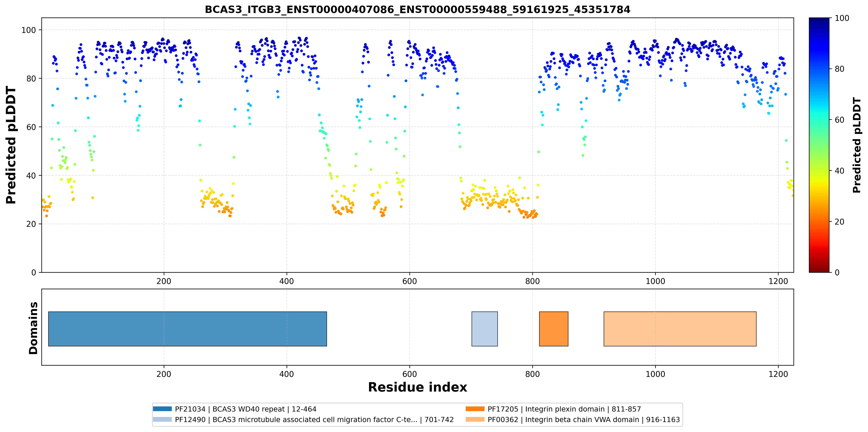Click the Residue index axis label
The image size is (868, 432).
418,387
